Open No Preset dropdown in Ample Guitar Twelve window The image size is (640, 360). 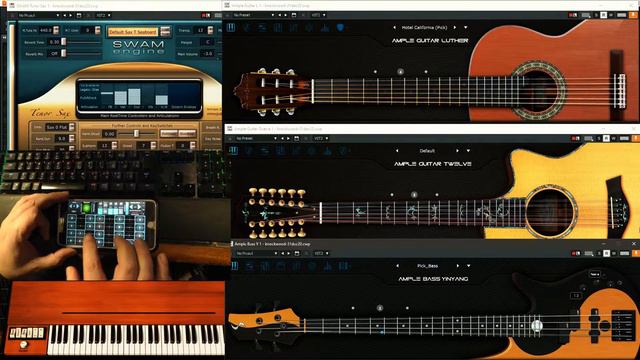point(257,138)
